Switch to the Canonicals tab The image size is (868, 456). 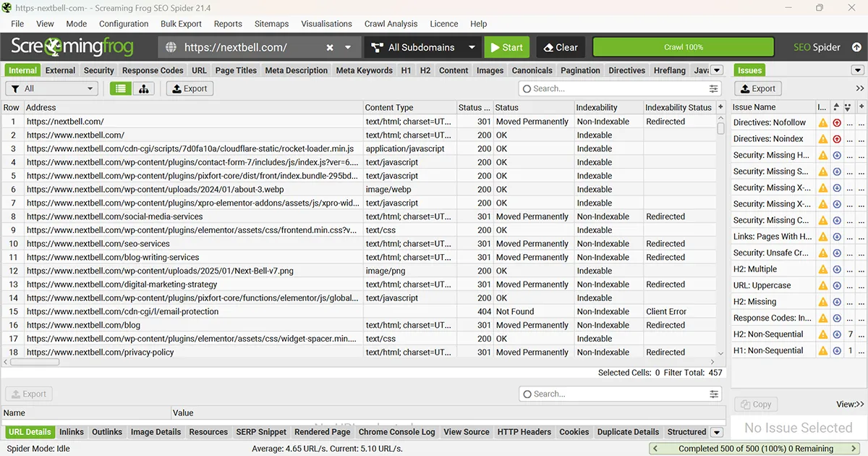pos(532,70)
